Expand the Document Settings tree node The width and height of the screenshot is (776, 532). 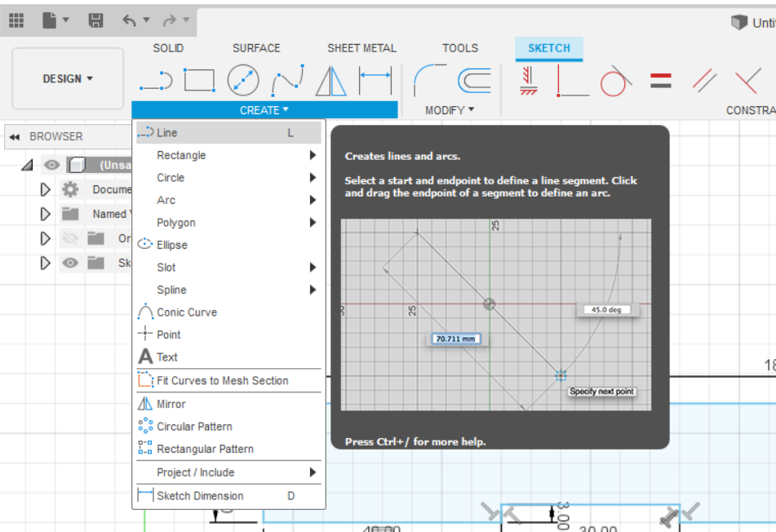click(x=45, y=189)
